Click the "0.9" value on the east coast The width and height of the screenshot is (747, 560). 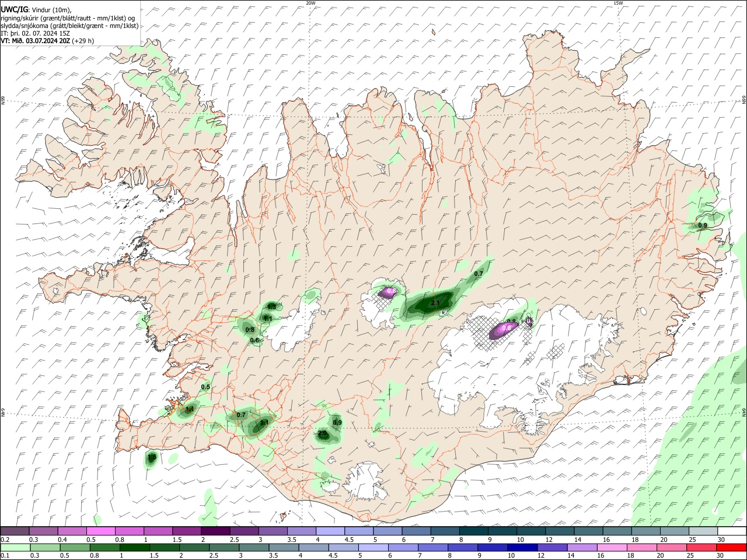[703, 226]
